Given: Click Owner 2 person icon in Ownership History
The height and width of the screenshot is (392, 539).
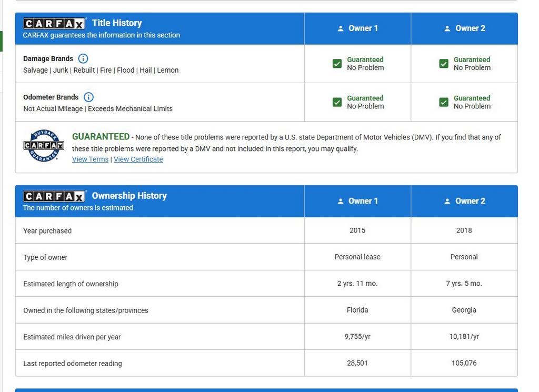Looking at the screenshot, I should point(447,201).
